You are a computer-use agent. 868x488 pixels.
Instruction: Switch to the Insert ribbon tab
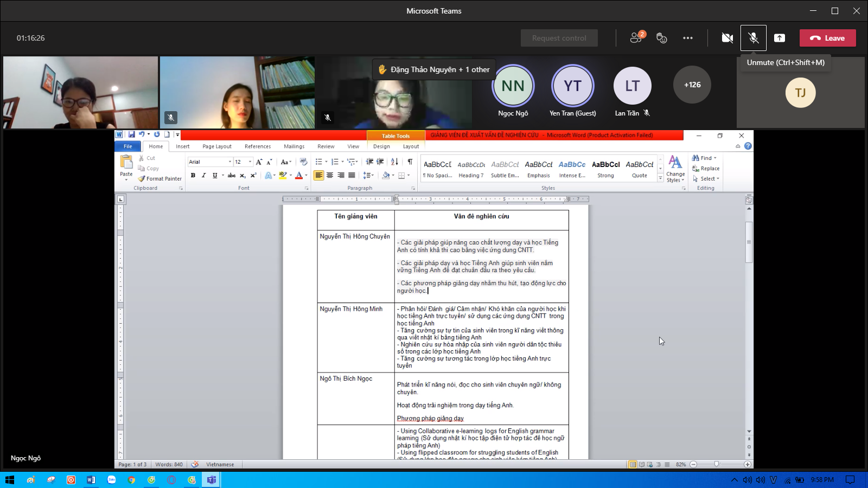(x=183, y=146)
